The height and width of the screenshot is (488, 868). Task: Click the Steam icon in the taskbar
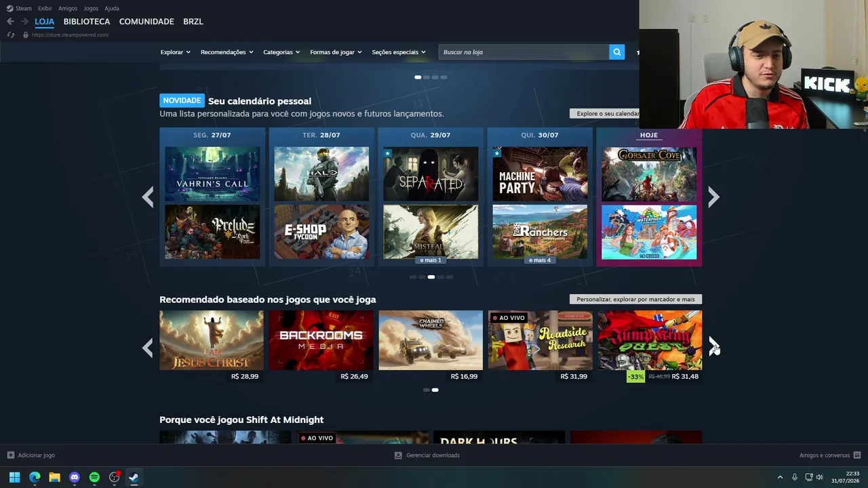[134, 477]
